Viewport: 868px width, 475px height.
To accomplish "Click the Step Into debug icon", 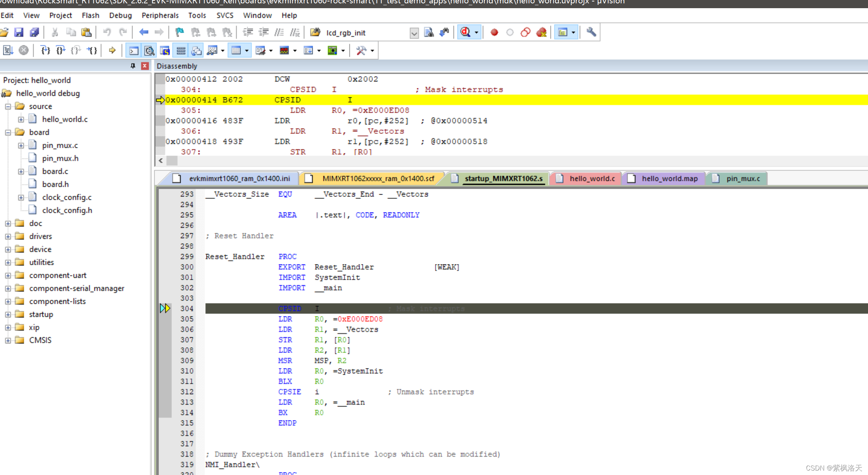I will [x=45, y=51].
